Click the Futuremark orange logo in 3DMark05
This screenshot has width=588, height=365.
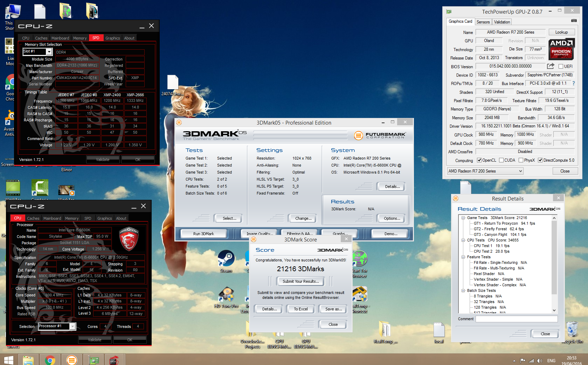[358, 135]
